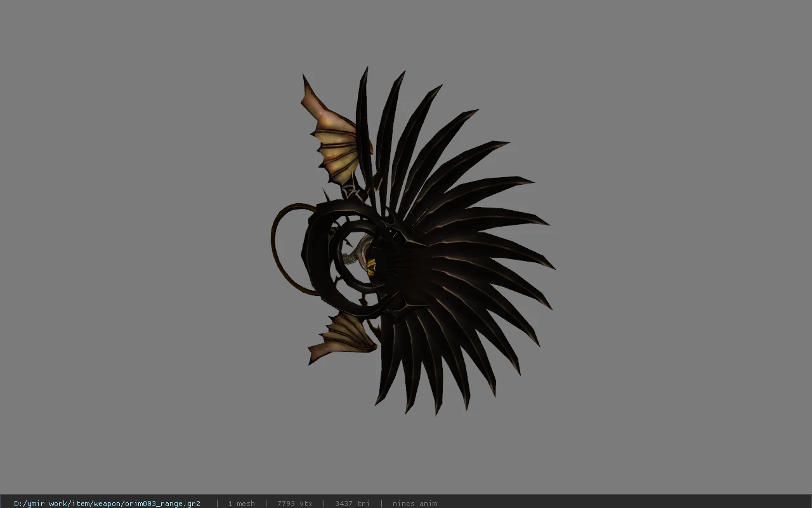This screenshot has height=508, width=812.
Task: Click the 'nincs anim' status entry
Action: (x=415, y=504)
